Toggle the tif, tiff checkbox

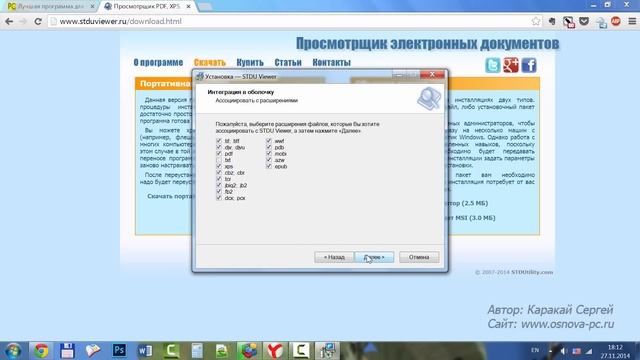[219, 141]
